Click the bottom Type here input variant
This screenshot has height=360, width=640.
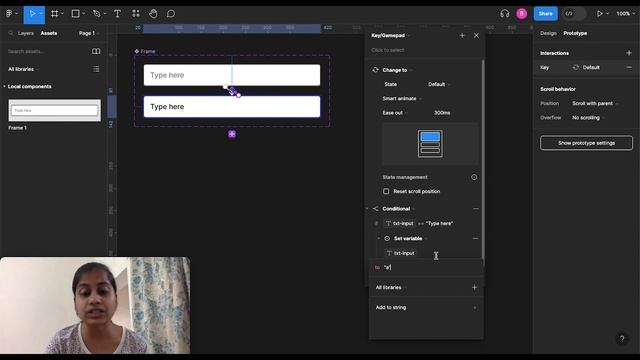(x=232, y=107)
